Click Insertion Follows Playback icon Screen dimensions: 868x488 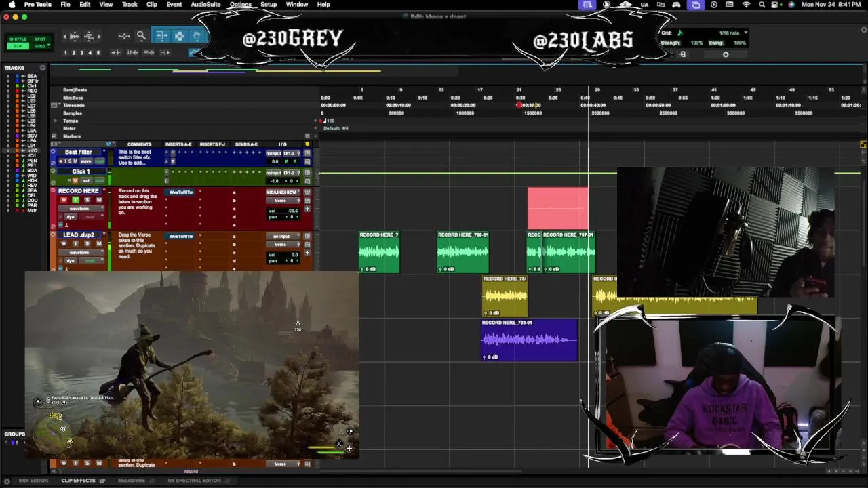pos(165,52)
